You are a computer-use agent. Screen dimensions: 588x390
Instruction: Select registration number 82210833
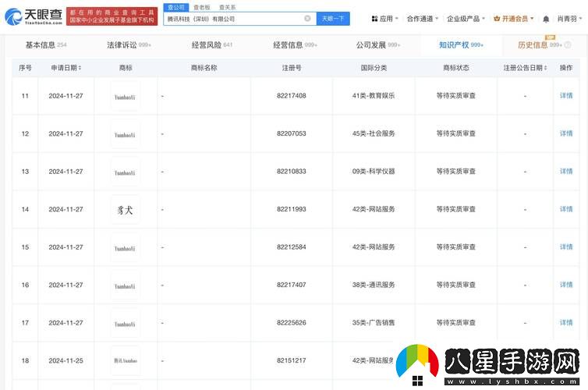click(x=292, y=172)
